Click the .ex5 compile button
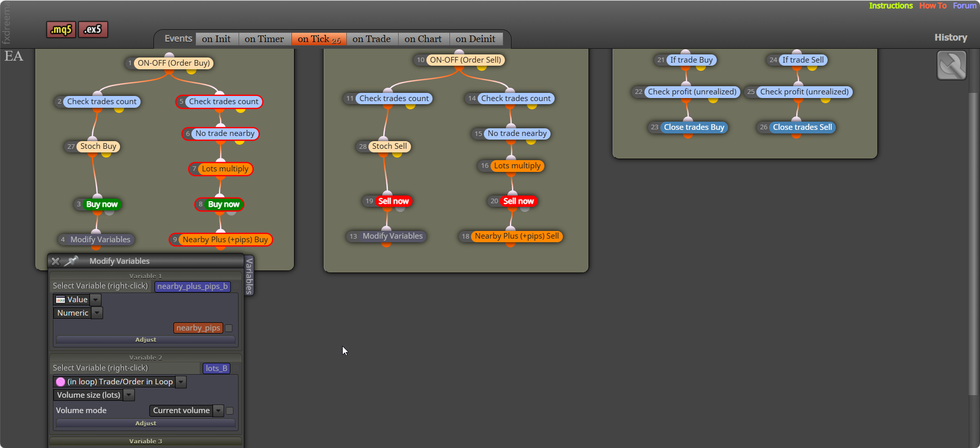The height and width of the screenshot is (448, 980). (93, 29)
